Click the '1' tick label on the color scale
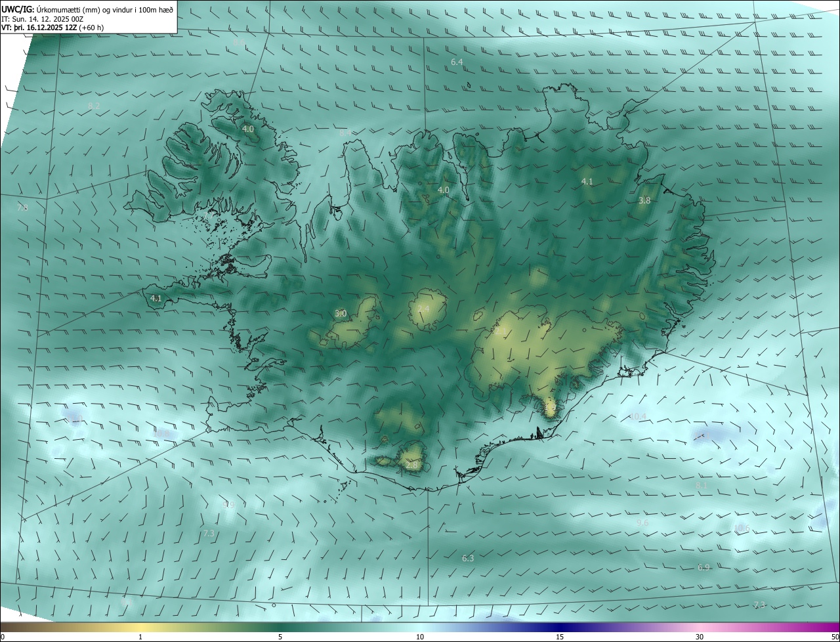The width and height of the screenshot is (840, 642). coord(140,637)
